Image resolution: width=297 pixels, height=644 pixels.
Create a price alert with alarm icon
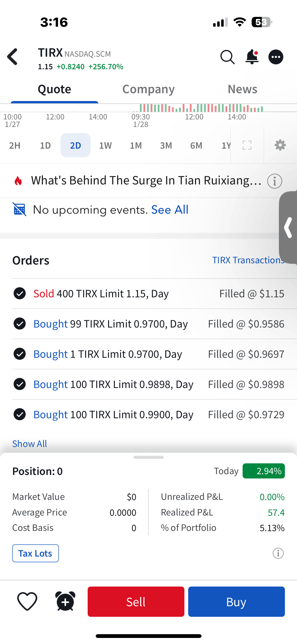pos(65,601)
